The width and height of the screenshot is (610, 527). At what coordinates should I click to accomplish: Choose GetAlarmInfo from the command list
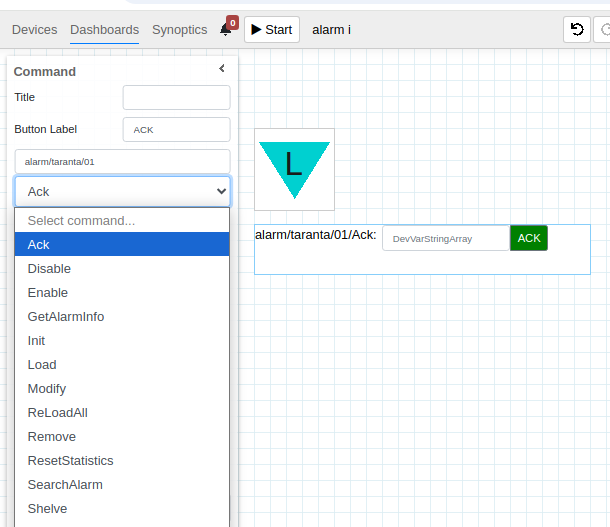pyautogui.click(x=122, y=317)
